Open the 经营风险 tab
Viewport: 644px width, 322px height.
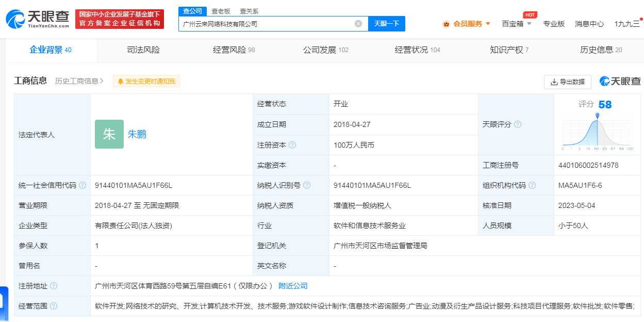point(234,50)
